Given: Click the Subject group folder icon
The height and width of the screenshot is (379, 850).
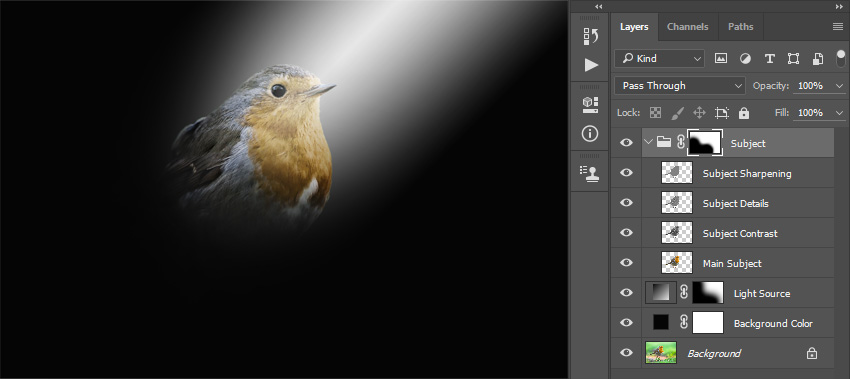Looking at the screenshot, I should click(664, 143).
